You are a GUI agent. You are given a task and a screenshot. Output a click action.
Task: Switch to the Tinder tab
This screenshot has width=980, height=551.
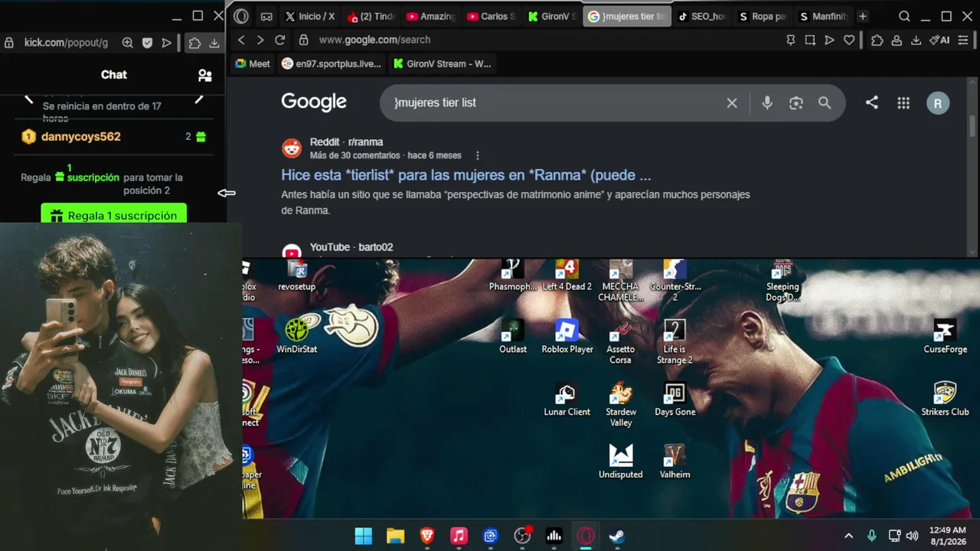click(371, 16)
